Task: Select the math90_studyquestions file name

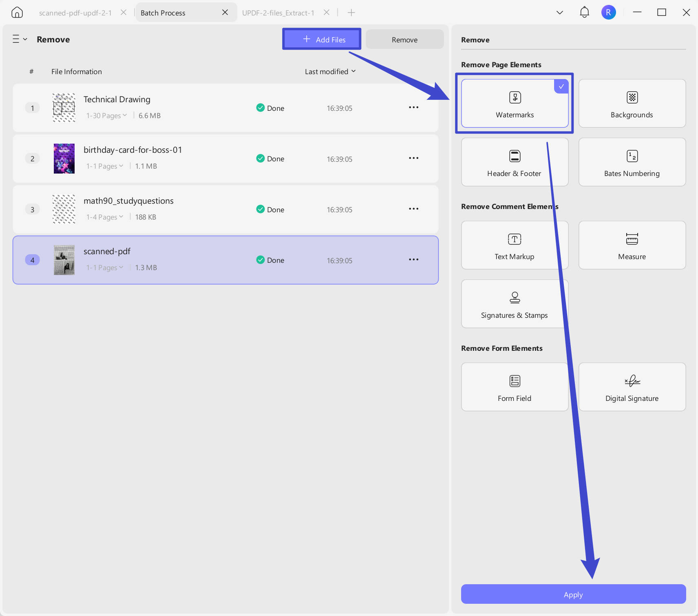Action: (x=128, y=201)
